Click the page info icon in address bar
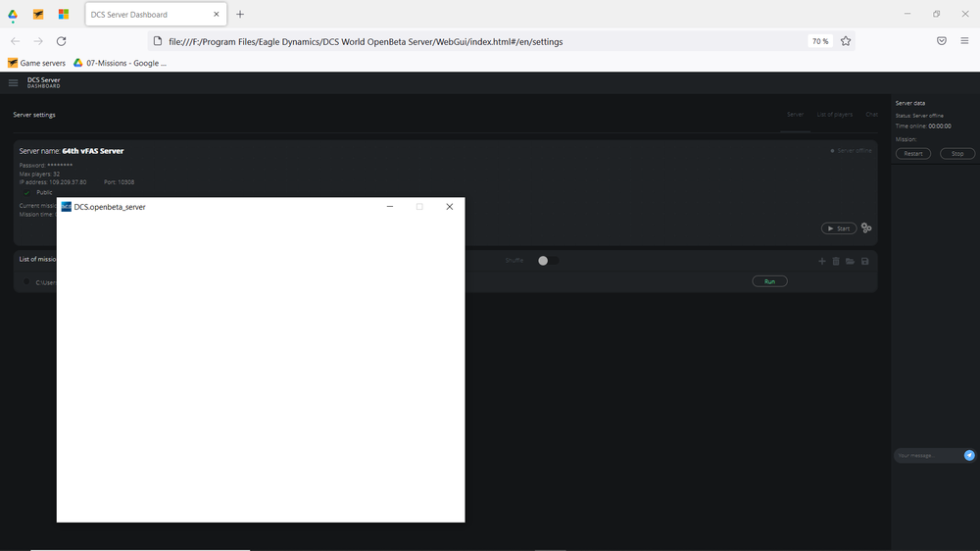This screenshot has width=980, height=551. (158, 41)
